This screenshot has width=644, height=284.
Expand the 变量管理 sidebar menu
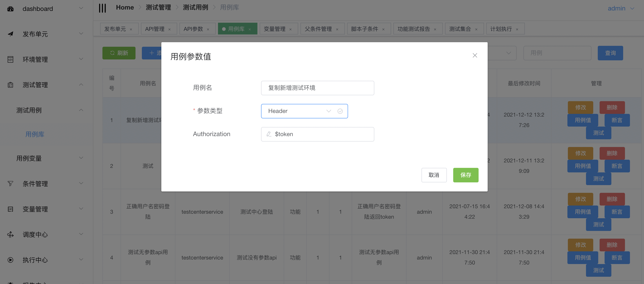pyautogui.click(x=81, y=208)
